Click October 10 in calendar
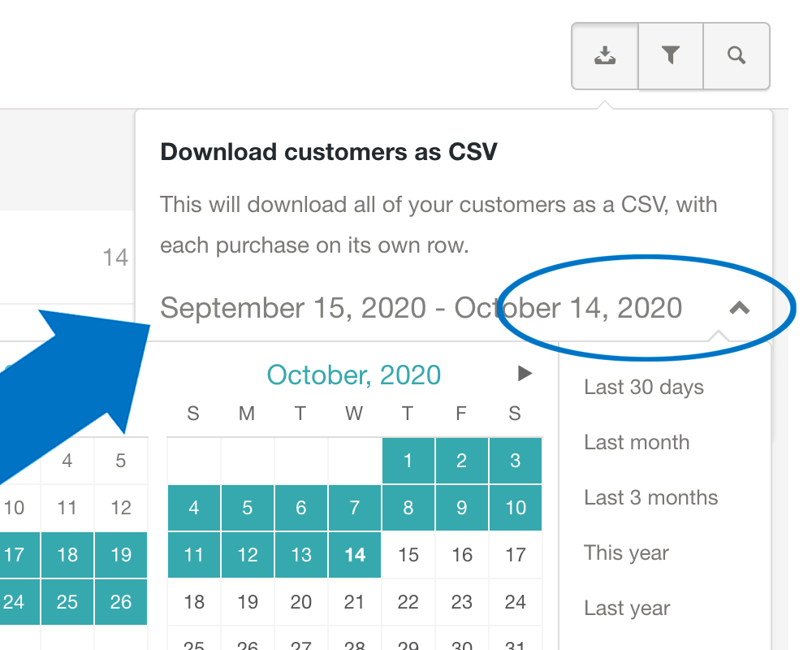Viewport: 812px width, 650px height. click(515, 509)
